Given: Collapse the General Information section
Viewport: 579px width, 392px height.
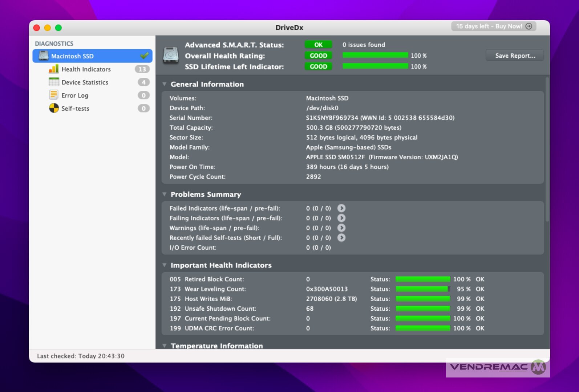Looking at the screenshot, I should pyautogui.click(x=165, y=84).
